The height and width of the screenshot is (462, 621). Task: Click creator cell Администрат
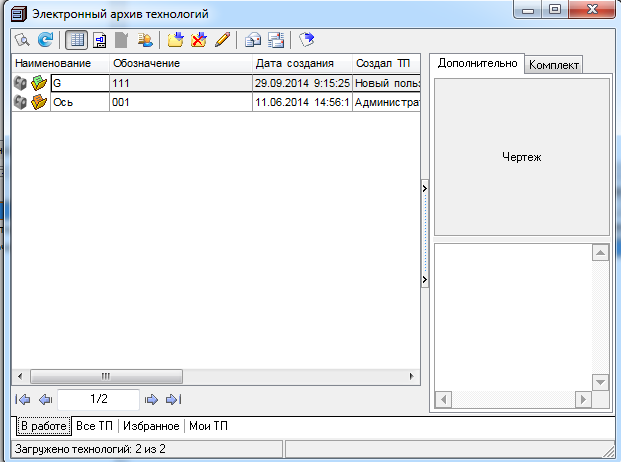click(x=387, y=102)
